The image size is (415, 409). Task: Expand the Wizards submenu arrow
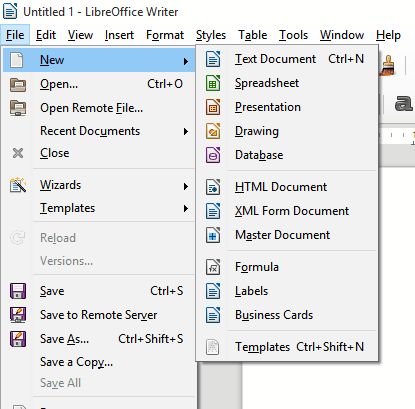[186, 186]
